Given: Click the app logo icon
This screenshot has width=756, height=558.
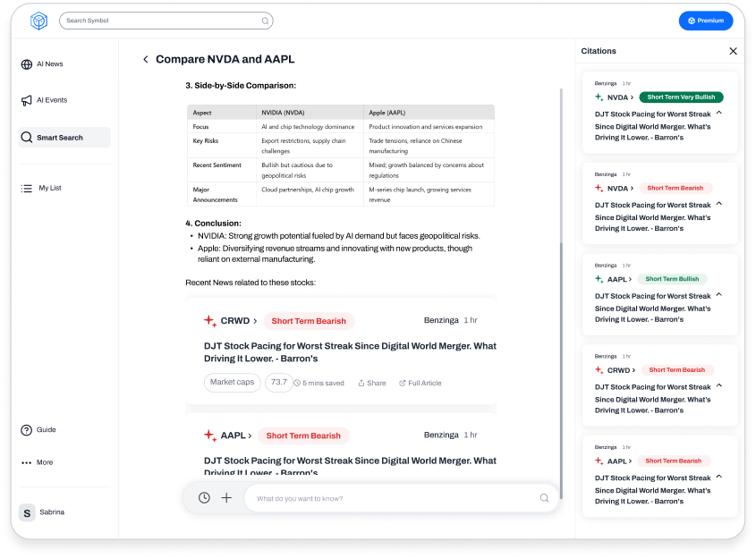Looking at the screenshot, I should [x=38, y=21].
